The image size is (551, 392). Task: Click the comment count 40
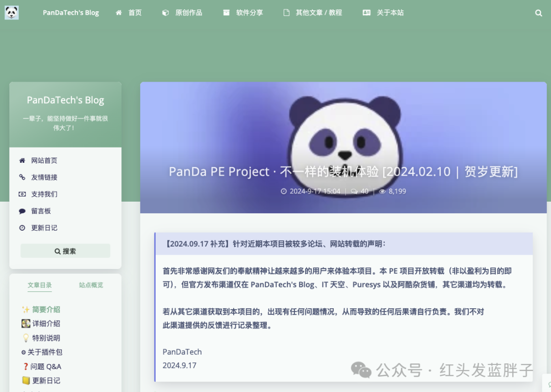364,191
